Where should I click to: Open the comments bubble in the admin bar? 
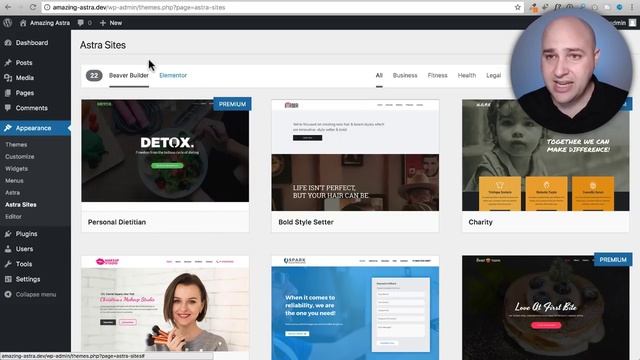coord(81,23)
